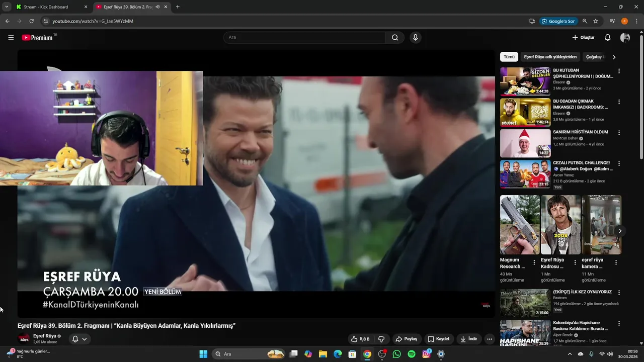This screenshot has height=362, width=644.
Task: Open the Chrome tab search dropdown
Action: click(x=7, y=7)
